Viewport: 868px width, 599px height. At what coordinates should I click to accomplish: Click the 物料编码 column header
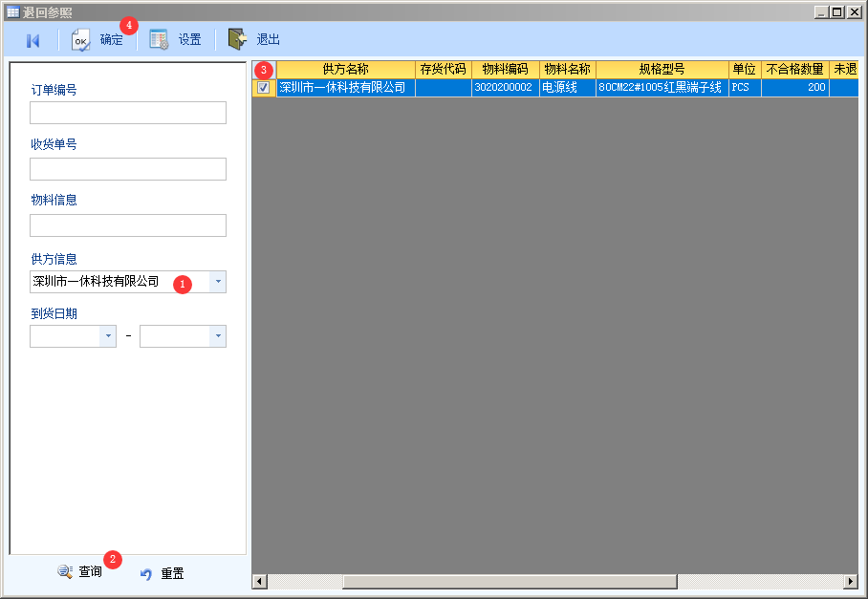[x=506, y=69]
